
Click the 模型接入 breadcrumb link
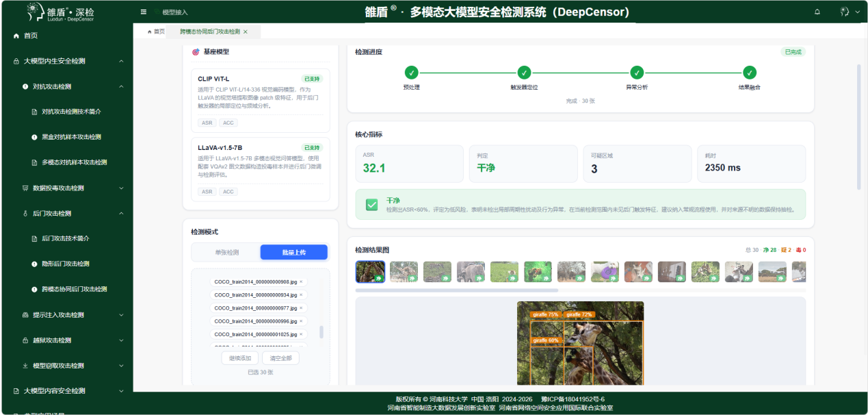175,12
